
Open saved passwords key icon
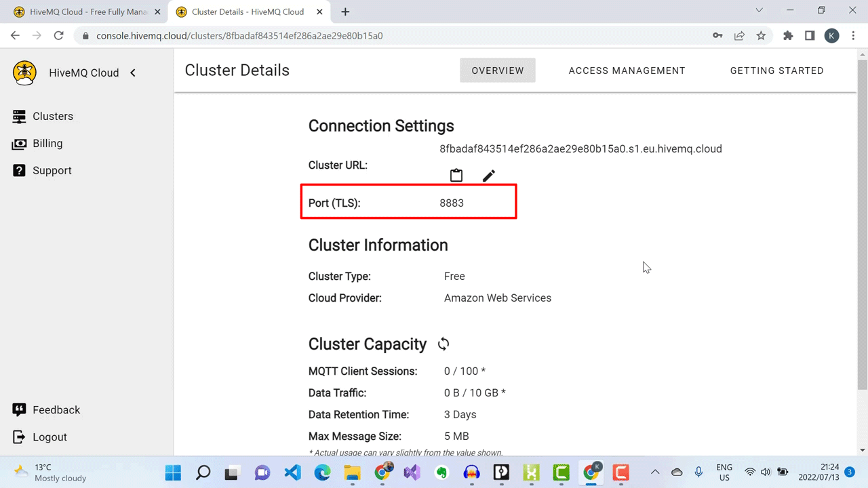[717, 36]
